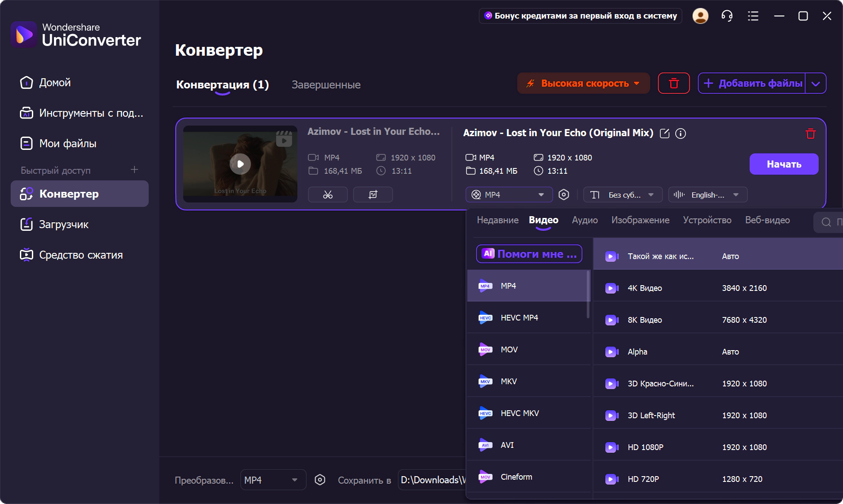The image size is (843, 504).
Task: Open the user account avatar
Action: 700,16
